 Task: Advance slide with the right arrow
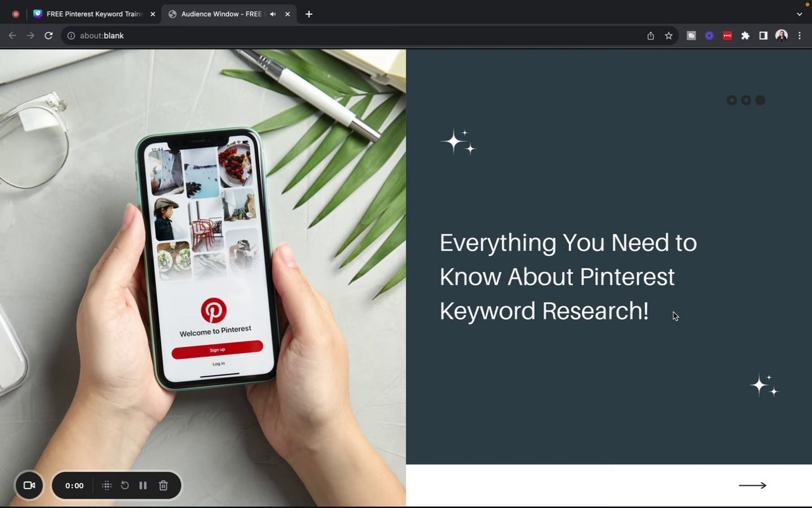pyautogui.click(x=752, y=485)
